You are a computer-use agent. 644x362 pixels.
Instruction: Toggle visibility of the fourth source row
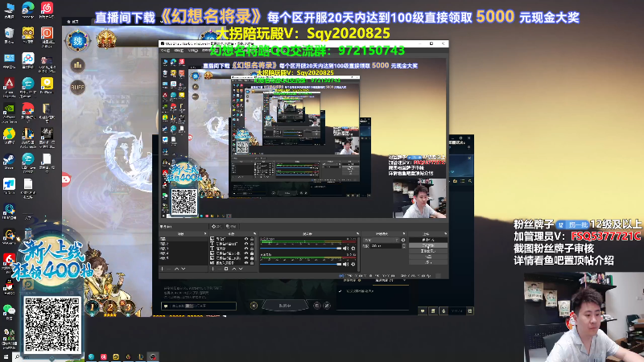tap(246, 253)
